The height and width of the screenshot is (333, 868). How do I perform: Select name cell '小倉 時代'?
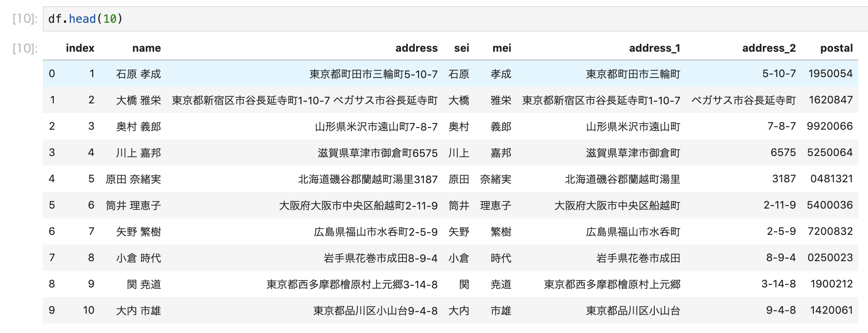(138, 258)
